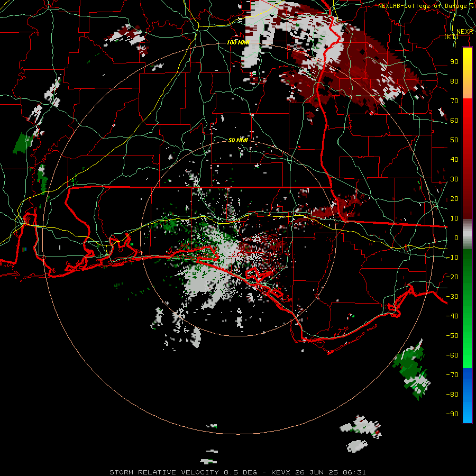Click the "26 JUN 25" date text
This screenshot has width=476, height=476.
tap(317, 472)
